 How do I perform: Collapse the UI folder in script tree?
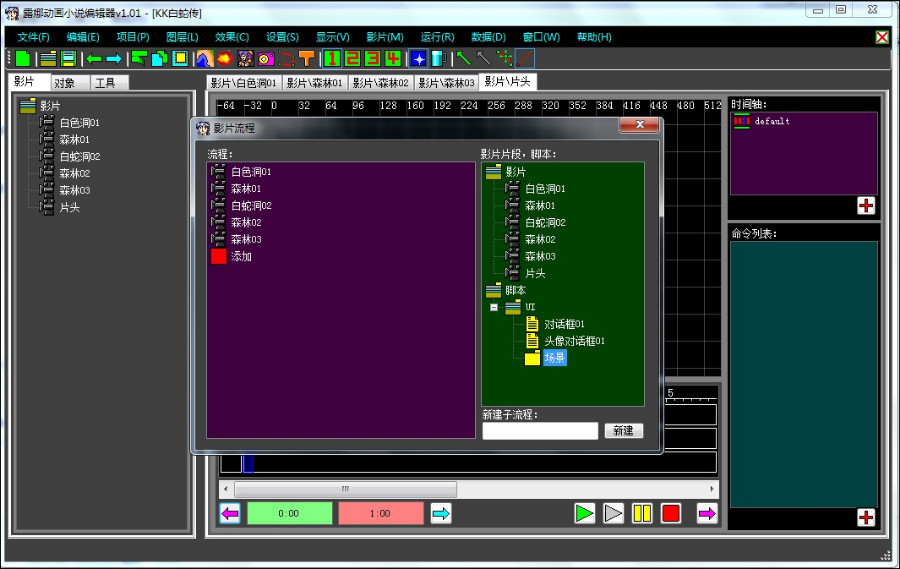pyautogui.click(x=493, y=307)
